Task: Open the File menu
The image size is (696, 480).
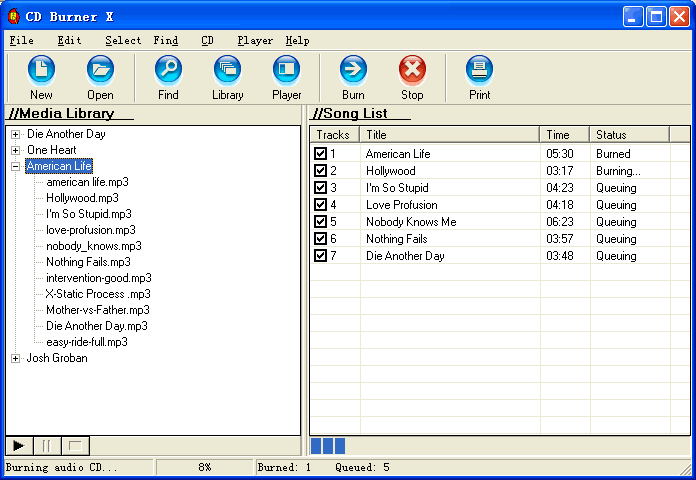Action: click(21, 40)
